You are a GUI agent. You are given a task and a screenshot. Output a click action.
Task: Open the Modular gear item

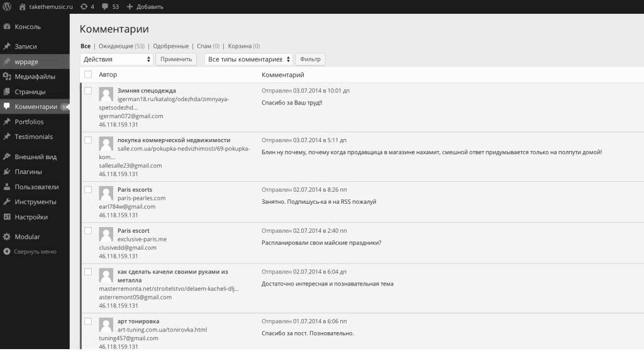[x=27, y=237]
